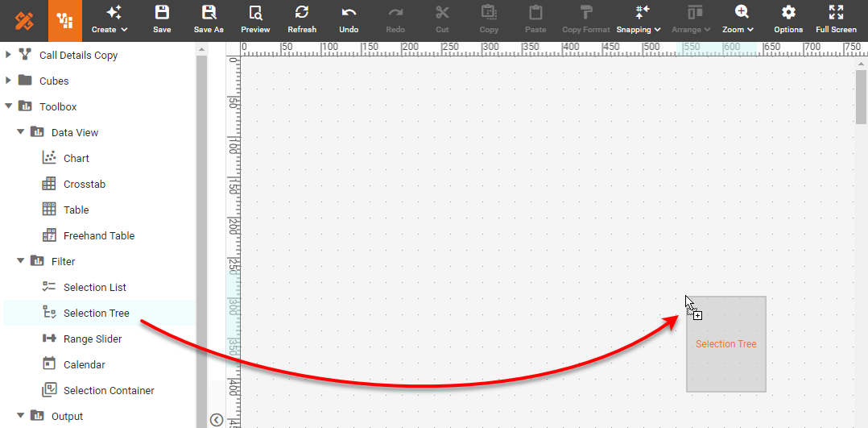This screenshot has height=428, width=868.
Task: Select the Crosstab component icon
Action: pyautogui.click(x=49, y=183)
